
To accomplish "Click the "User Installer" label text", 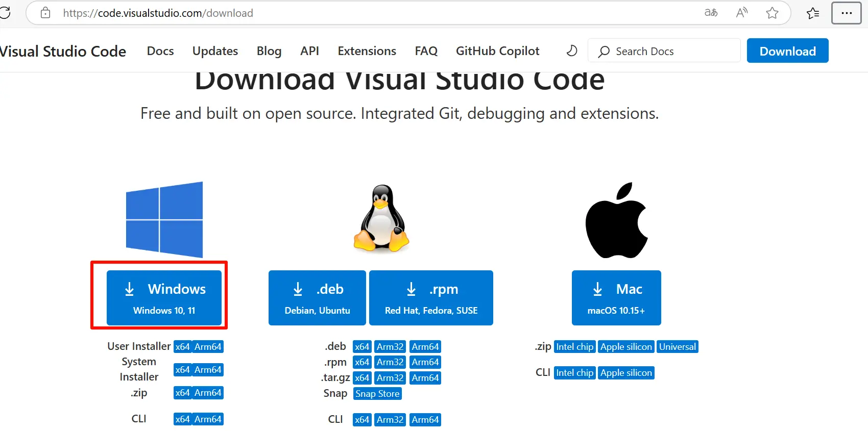I will [139, 346].
